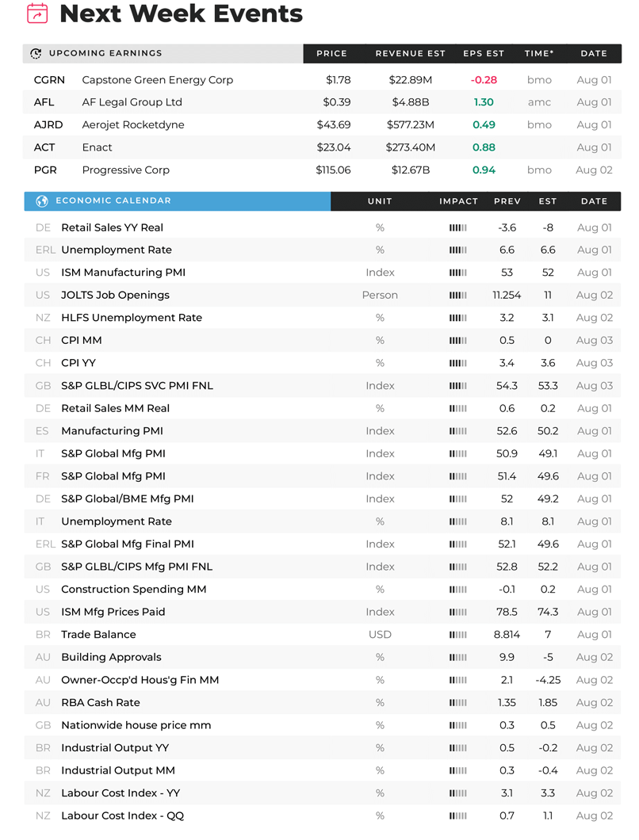Select the FR S&P Global Mfg PMI row name
Screen dimensions: 639x840
(x=113, y=476)
